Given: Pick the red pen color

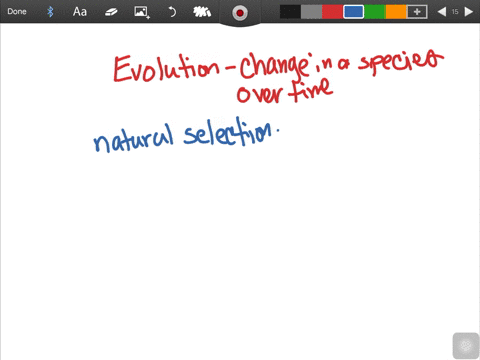Looking at the screenshot, I should click(x=332, y=12).
